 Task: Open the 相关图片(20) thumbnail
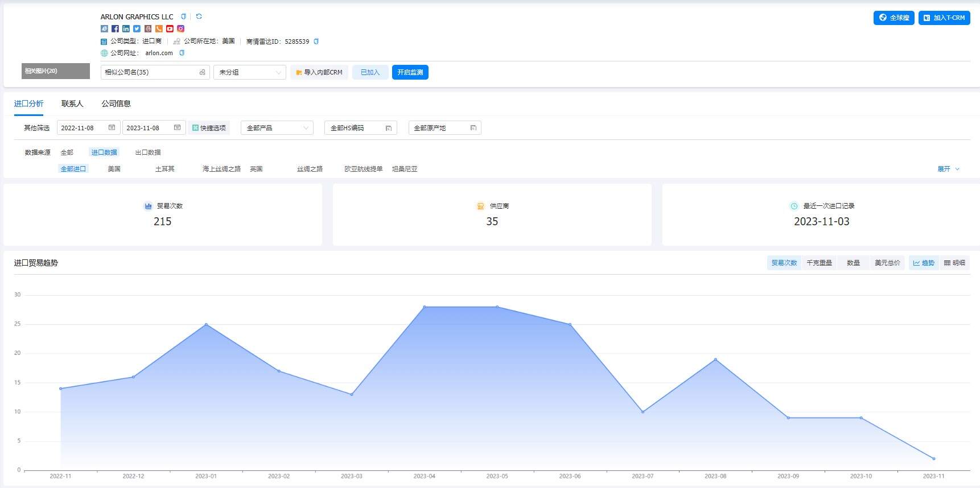(x=56, y=71)
